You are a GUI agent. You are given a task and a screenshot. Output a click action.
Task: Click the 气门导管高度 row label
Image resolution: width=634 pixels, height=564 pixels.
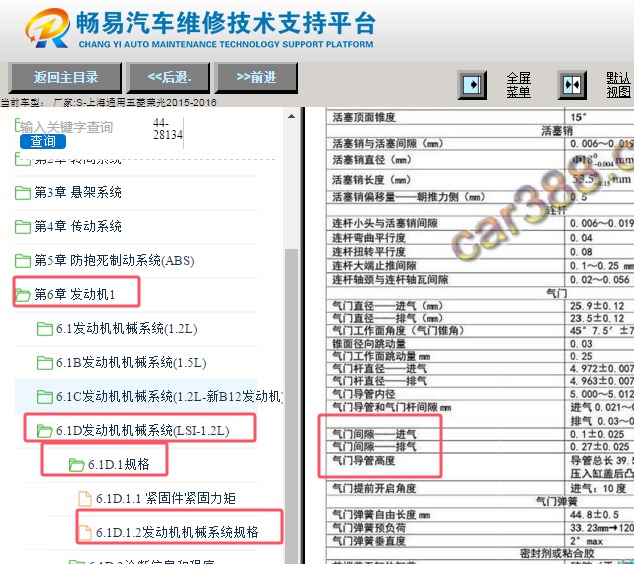364,460
